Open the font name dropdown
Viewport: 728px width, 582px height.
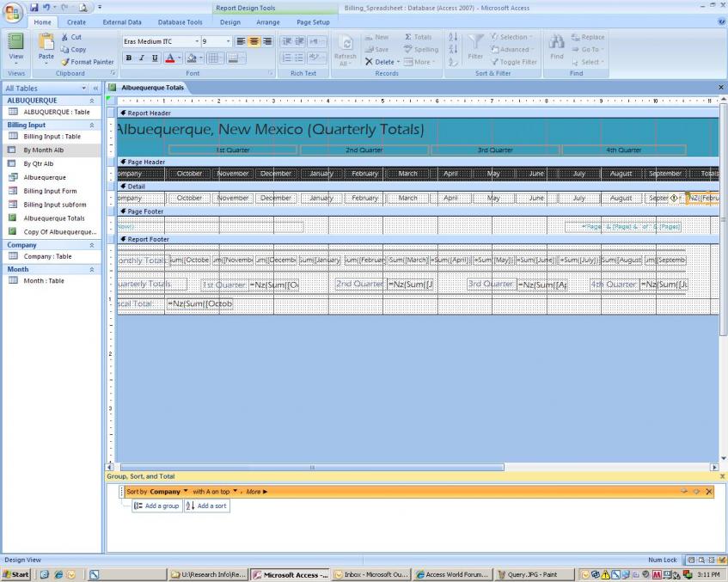(x=197, y=41)
